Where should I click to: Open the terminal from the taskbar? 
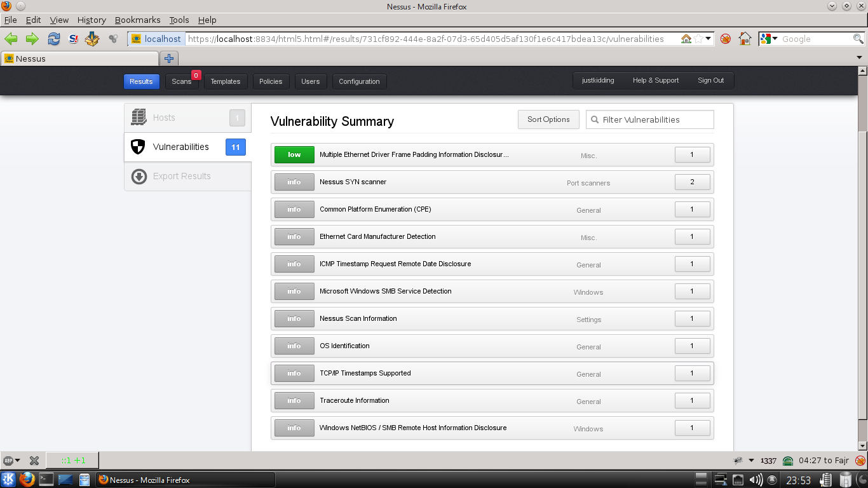(46, 479)
